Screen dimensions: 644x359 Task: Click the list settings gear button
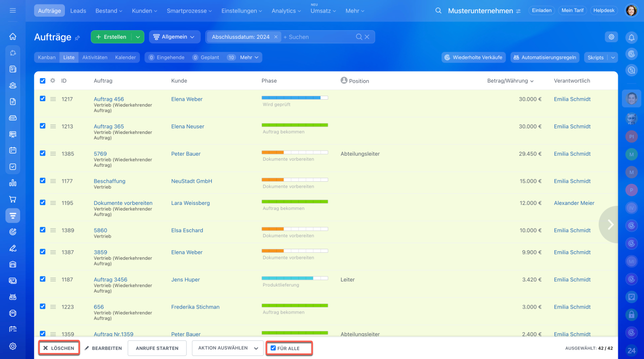pyautogui.click(x=611, y=37)
